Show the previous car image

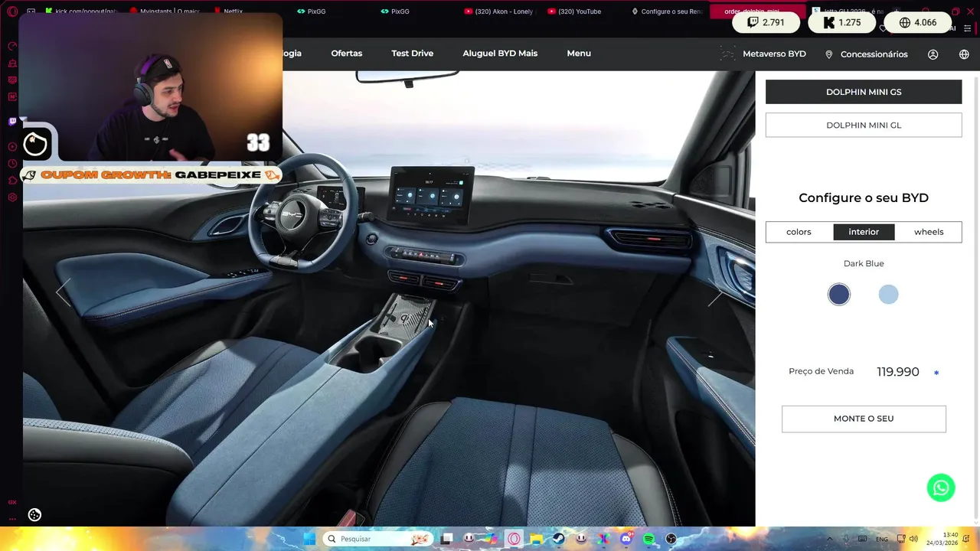[x=64, y=292]
